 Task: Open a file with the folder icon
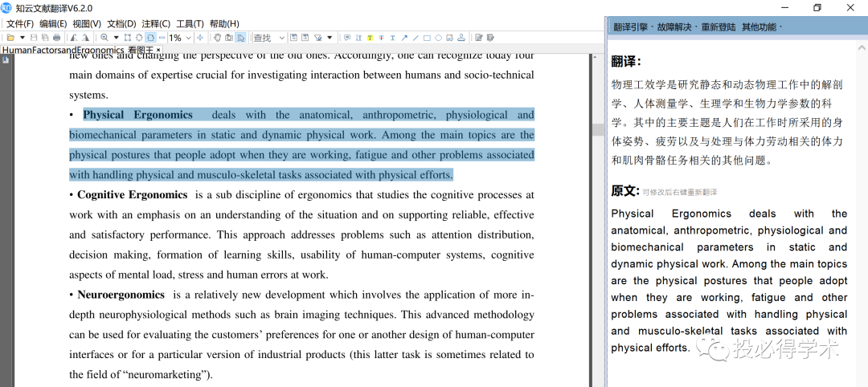click(10, 38)
